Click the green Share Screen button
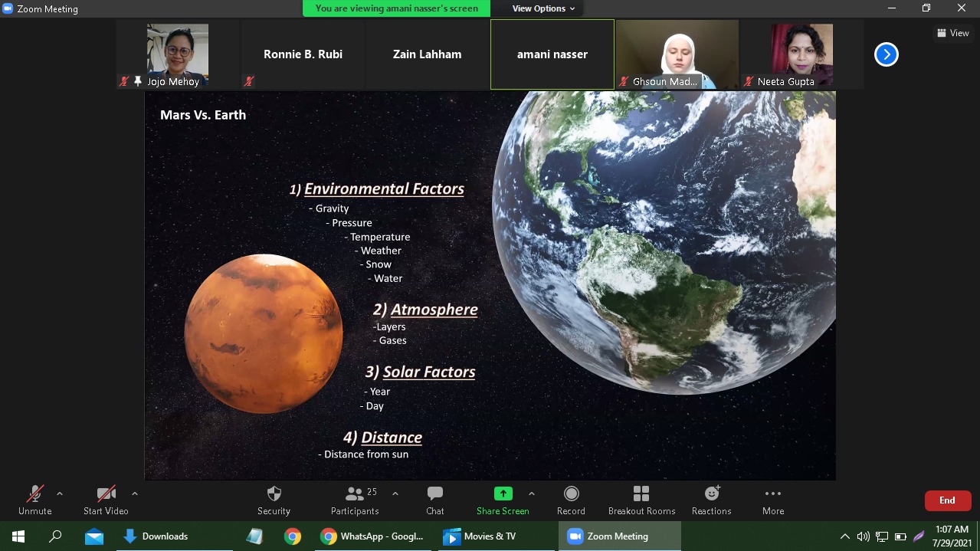 coord(503,500)
